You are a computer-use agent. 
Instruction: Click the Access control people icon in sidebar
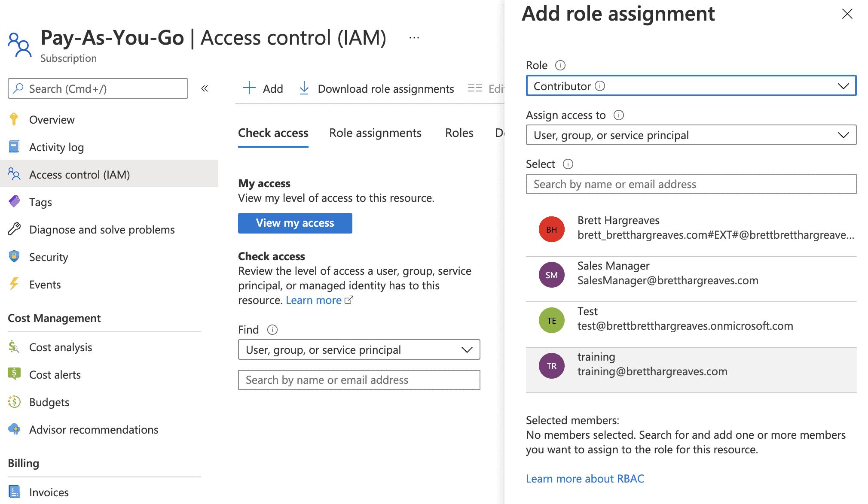click(x=14, y=174)
